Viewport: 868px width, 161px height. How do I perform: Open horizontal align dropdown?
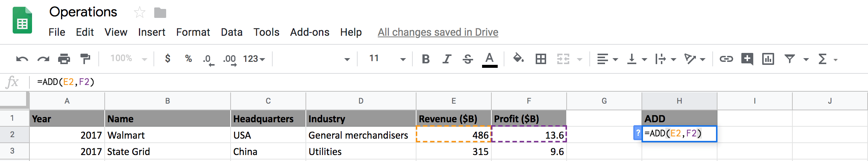[x=607, y=59]
